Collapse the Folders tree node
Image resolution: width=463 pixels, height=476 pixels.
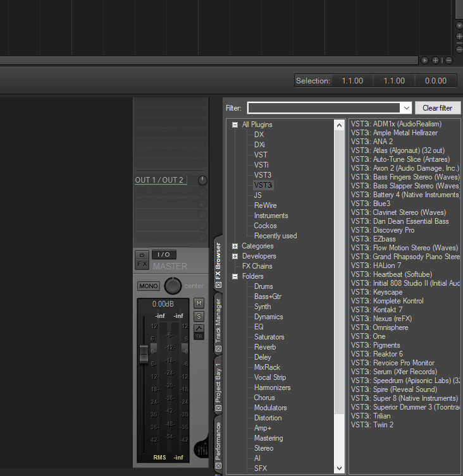pos(235,276)
